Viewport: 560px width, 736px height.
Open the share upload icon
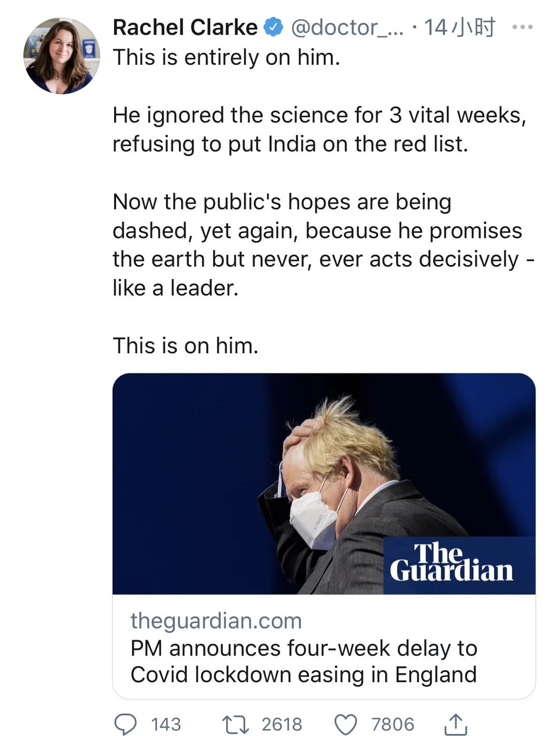coord(457,724)
